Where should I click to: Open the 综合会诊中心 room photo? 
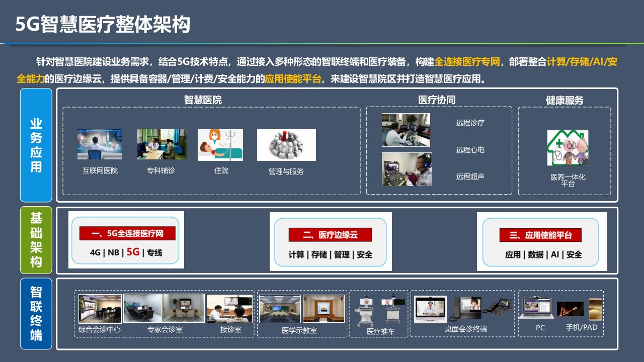[100, 308]
